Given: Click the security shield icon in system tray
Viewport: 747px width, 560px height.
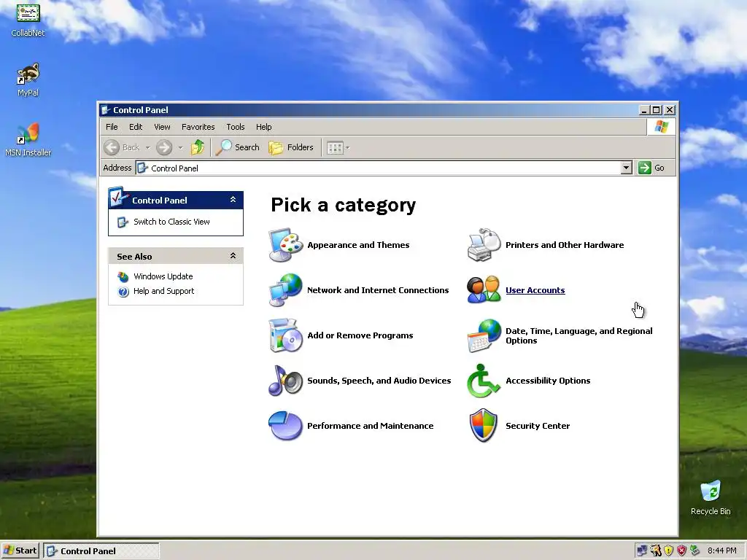Looking at the screenshot, I should pos(668,551).
